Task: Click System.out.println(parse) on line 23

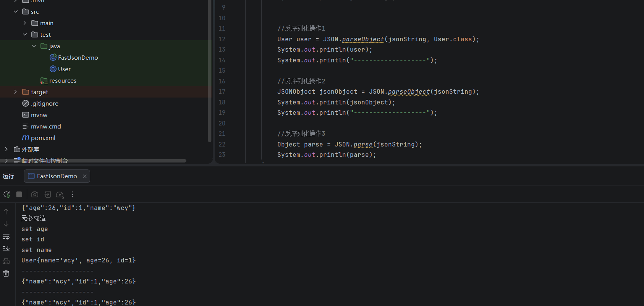Action: click(x=327, y=155)
